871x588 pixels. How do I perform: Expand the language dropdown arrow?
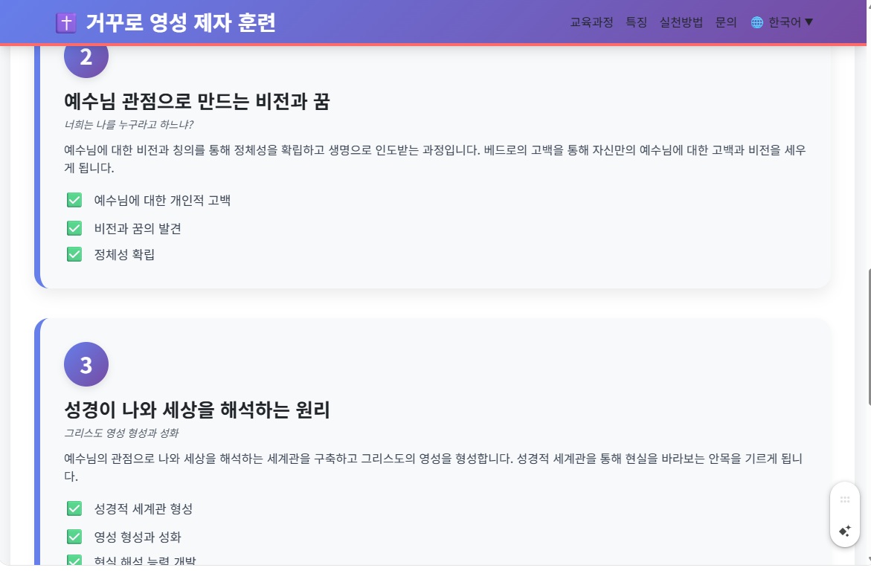pos(809,22)
